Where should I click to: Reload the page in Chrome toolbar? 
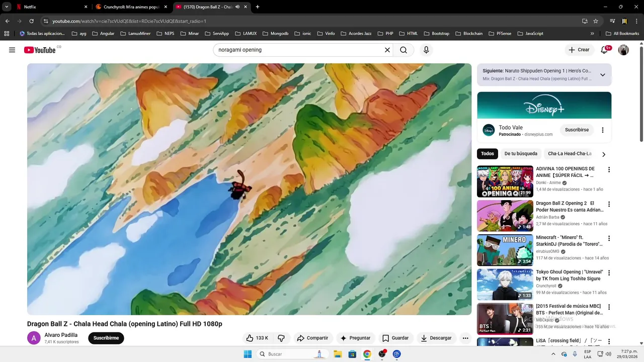point(31,21)
